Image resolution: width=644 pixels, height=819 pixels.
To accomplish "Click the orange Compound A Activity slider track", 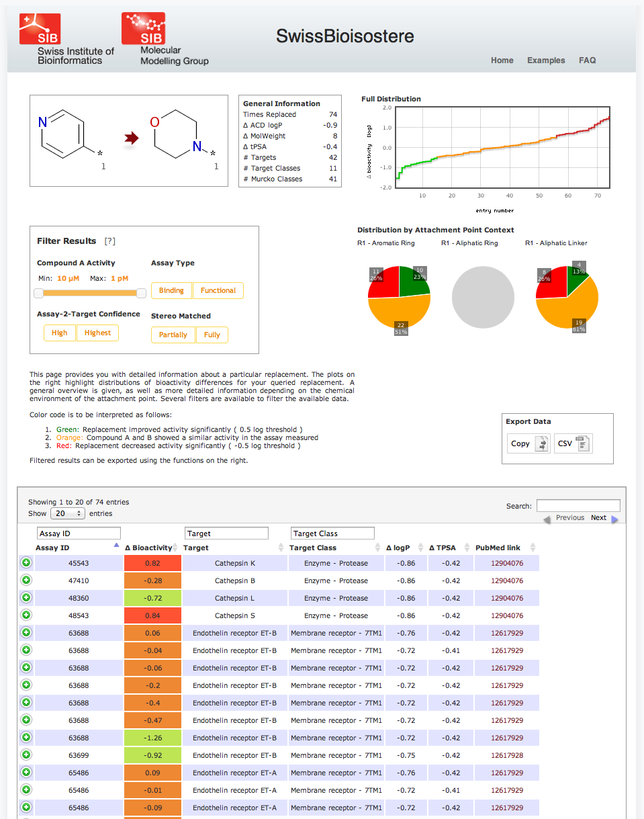I will pyautogui.click(x=90, y=293).
